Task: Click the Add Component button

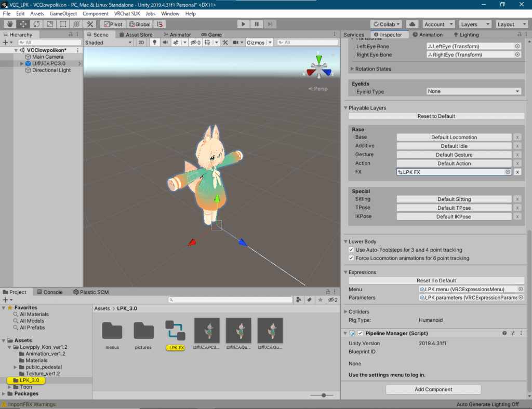Action: click(433, 389)
